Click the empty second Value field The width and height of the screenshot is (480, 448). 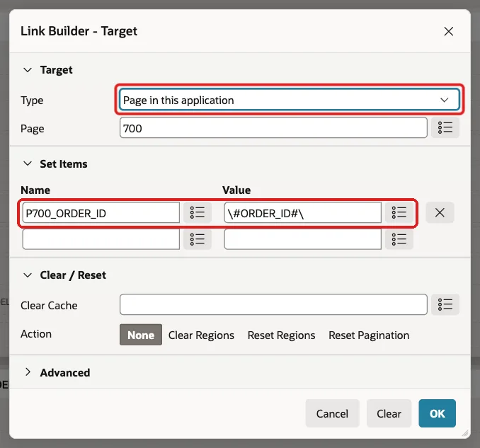tap(303, 239)
